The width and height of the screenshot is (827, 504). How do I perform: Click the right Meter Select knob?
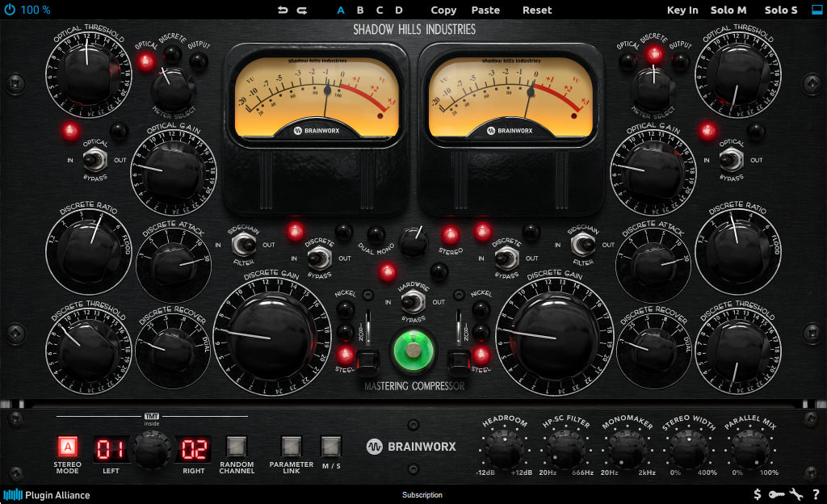[x=653, y=87]
